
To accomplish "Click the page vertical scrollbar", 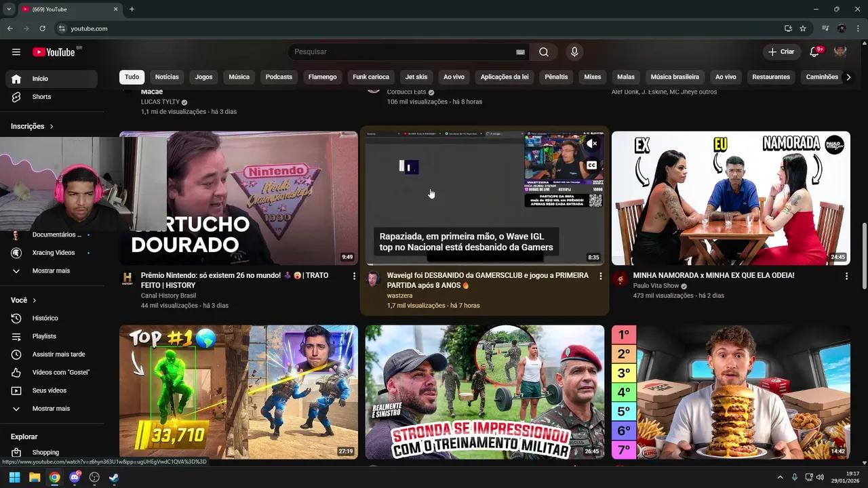I will 864,258.
